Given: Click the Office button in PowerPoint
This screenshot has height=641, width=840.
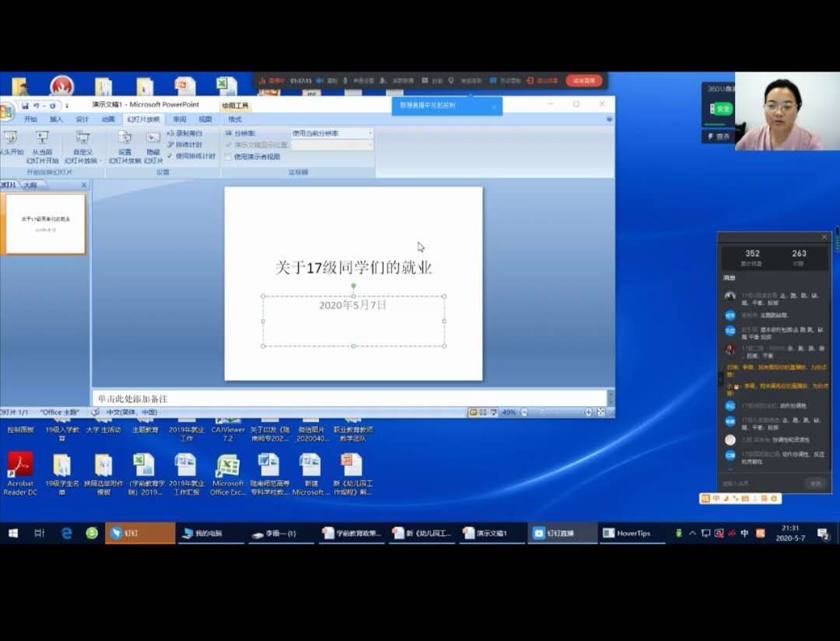Looking at the screenshot, I should [6, 111].
